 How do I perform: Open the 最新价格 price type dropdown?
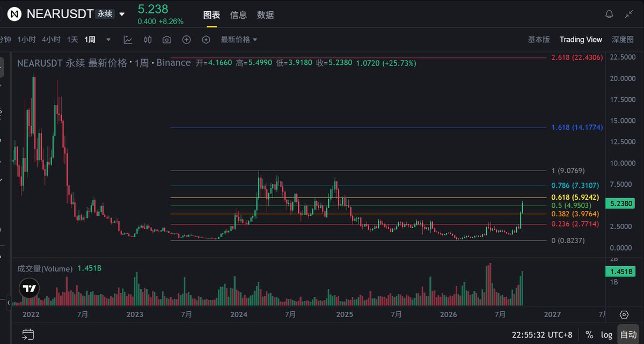coord(239,39)
